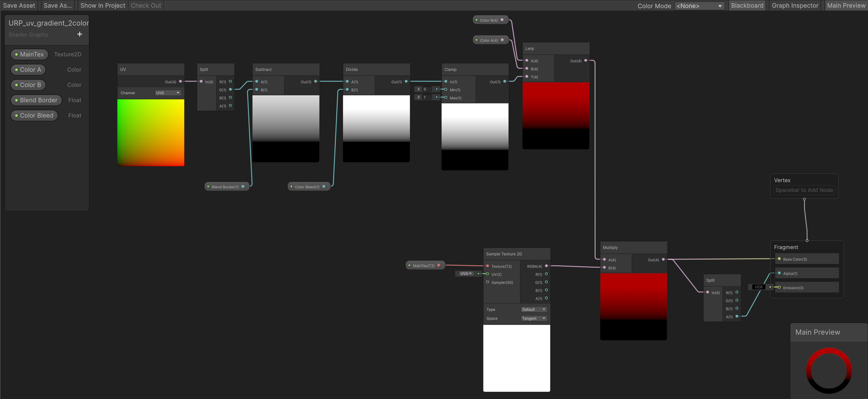Image resolution: width=868 pixels, height=399 pixels.
Task: Open the Blackboard panel from the toolbar
Action: click(x=747, y=5)
